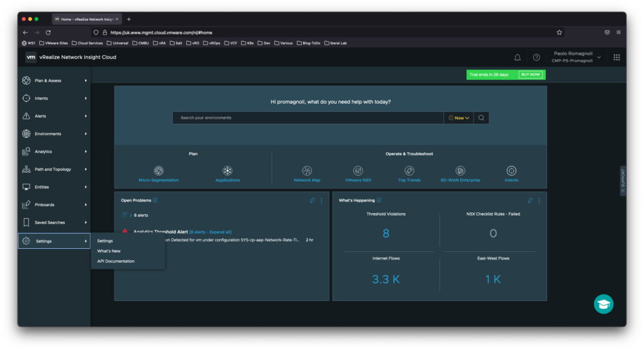Image resolution: width=644 pixels, height=350 pixels.
Task: Select the Pinboards sidebar menu label
Action: tap(45, 204)
